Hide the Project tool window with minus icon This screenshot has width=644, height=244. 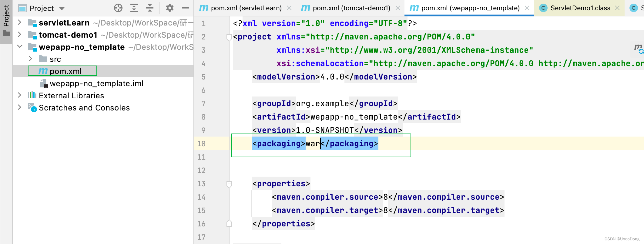[186, 8]
